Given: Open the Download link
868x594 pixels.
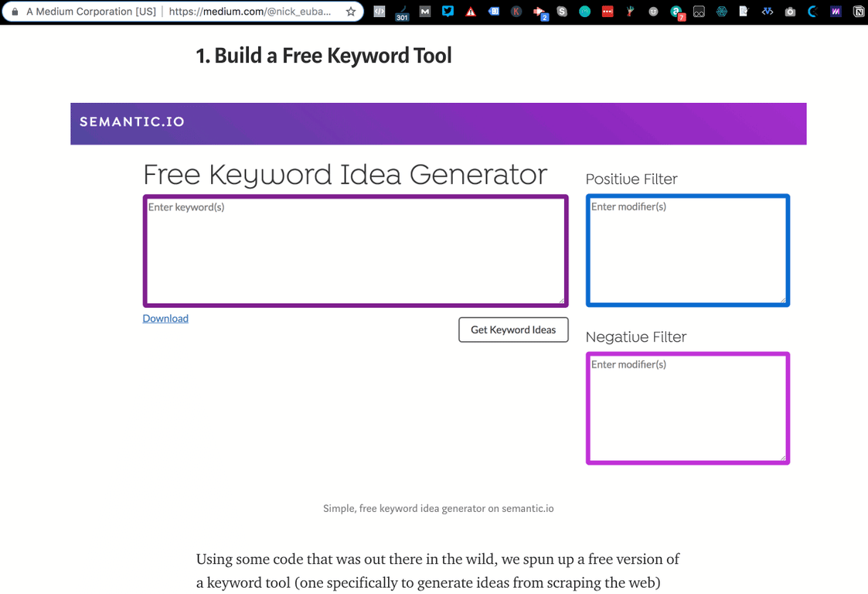Looking at the screenshot, I should coord(165,319).
